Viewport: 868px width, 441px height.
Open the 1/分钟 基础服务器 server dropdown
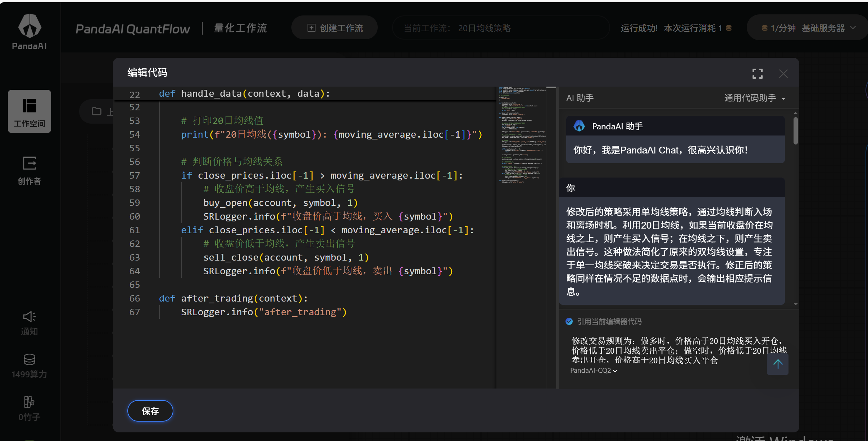pyautogui.click(x=808, y=28)
